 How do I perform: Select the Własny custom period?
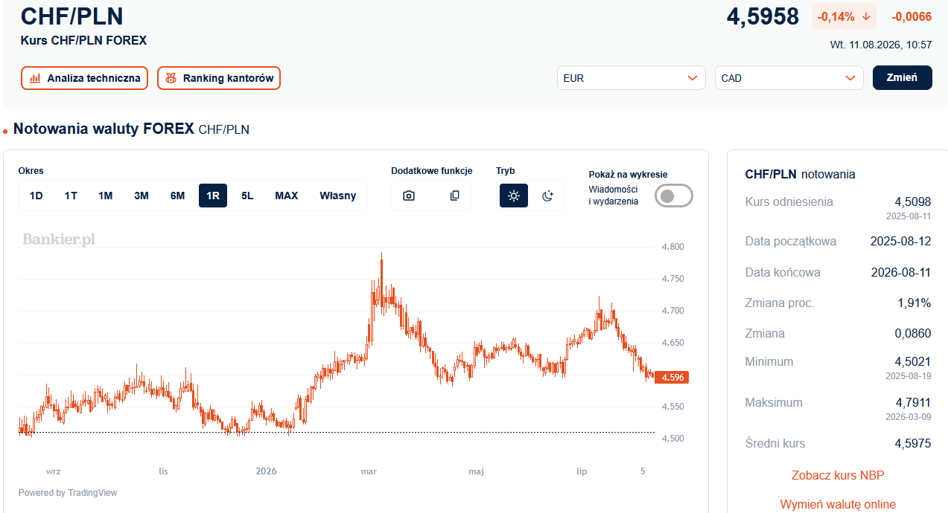click(x=338, y=196)
